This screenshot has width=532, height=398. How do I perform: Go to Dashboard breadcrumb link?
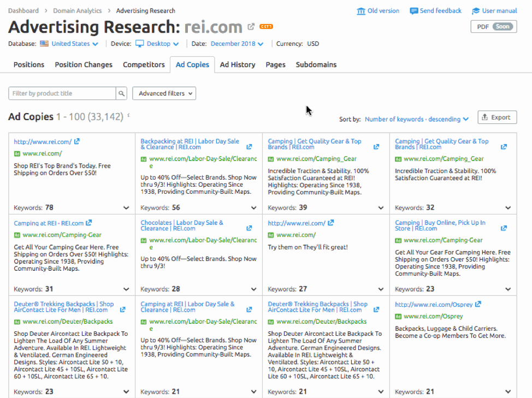[23, 11]
